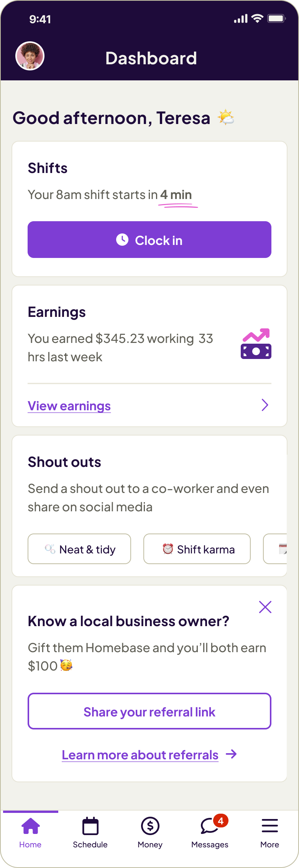The height and width of the screenshot is (868, 299).
Task: Open Messages speech bubble icon
Action: coord(209,827)
